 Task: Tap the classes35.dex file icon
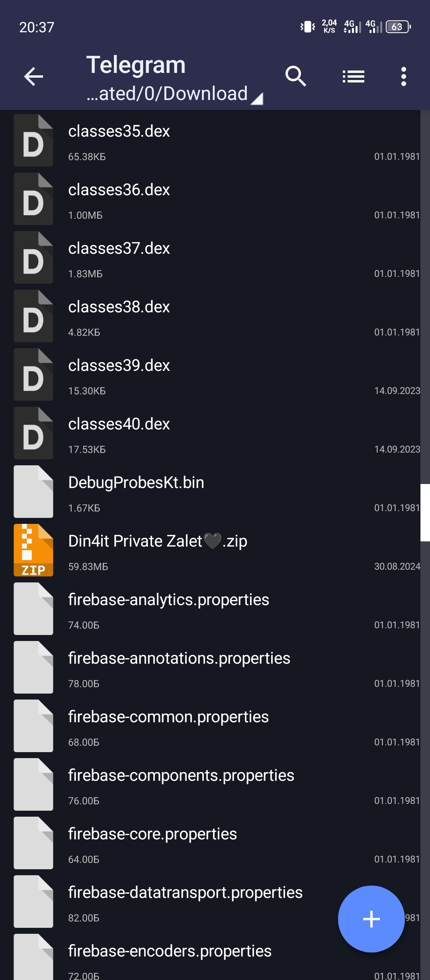coord(33,140)
